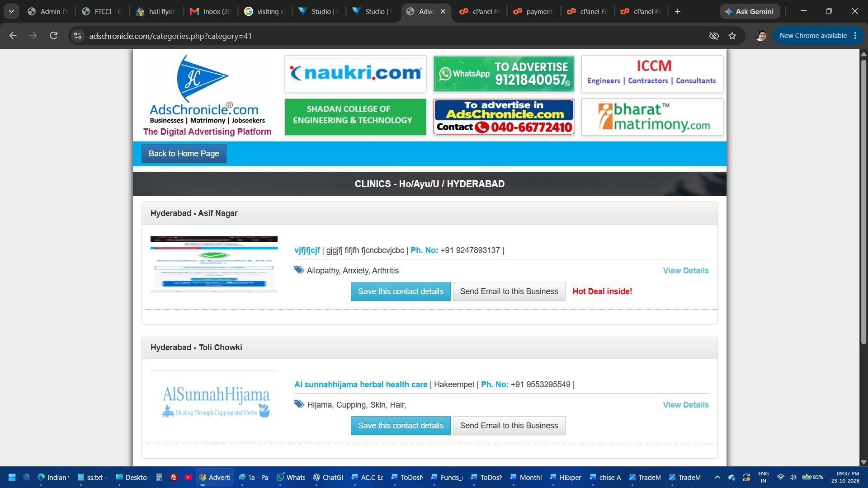The width and height of the screenshot is (868, 488).
Task: Open Chrome three-dot menu
Action: pos(855,36)
